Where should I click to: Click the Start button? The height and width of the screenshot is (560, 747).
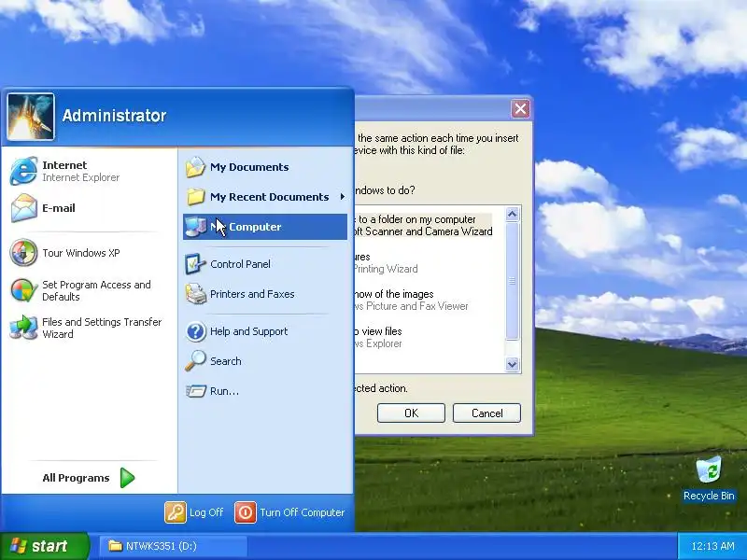44,546
